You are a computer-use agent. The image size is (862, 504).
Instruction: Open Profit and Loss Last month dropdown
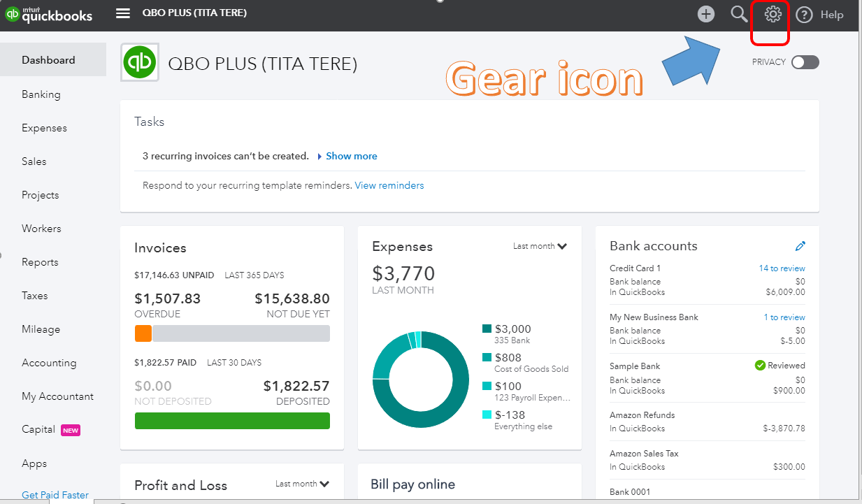pos(301,484)
